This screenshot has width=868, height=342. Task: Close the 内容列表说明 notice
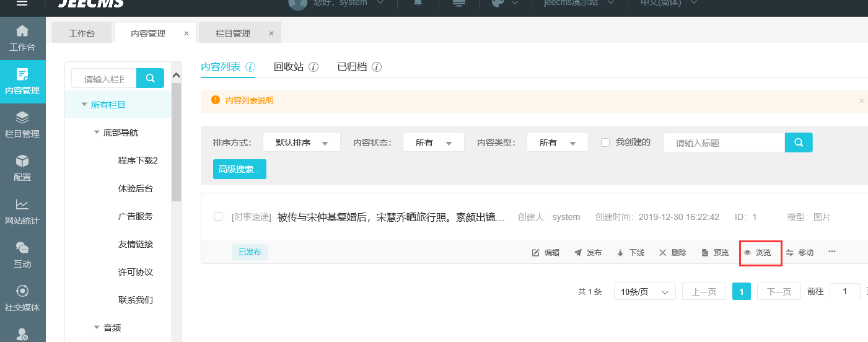(861, 100)
